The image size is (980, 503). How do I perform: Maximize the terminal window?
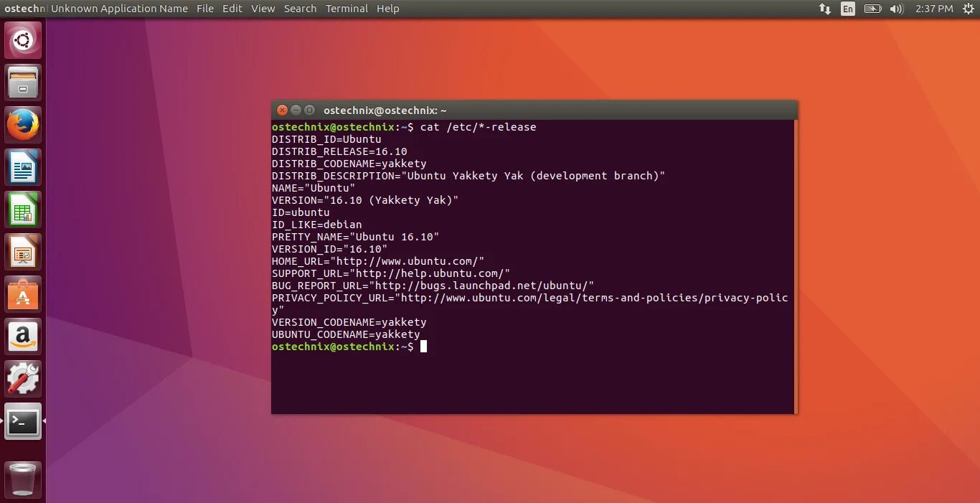(x=309, y=110)
